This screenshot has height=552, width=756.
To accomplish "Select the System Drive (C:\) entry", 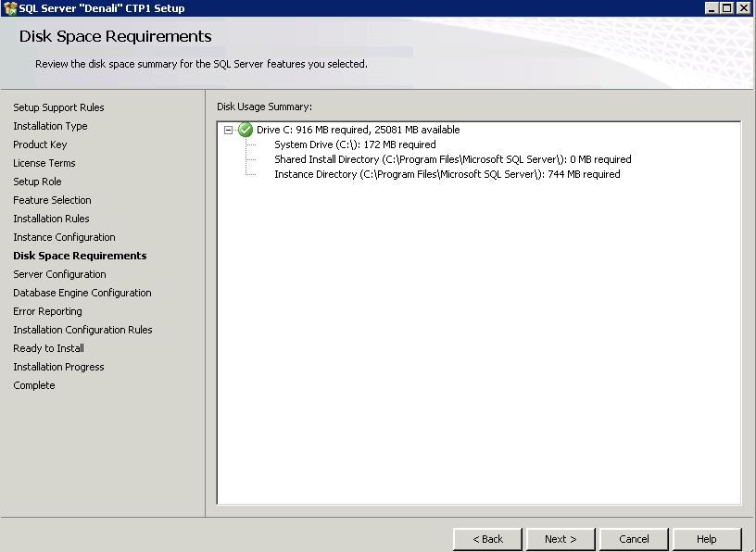I will (x=354, y=144).
